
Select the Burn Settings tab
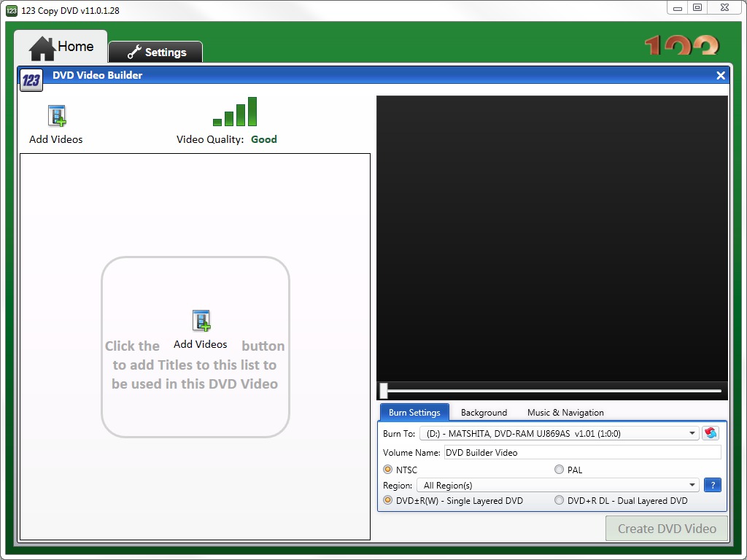pyautogui.click(x=414, y=413)
